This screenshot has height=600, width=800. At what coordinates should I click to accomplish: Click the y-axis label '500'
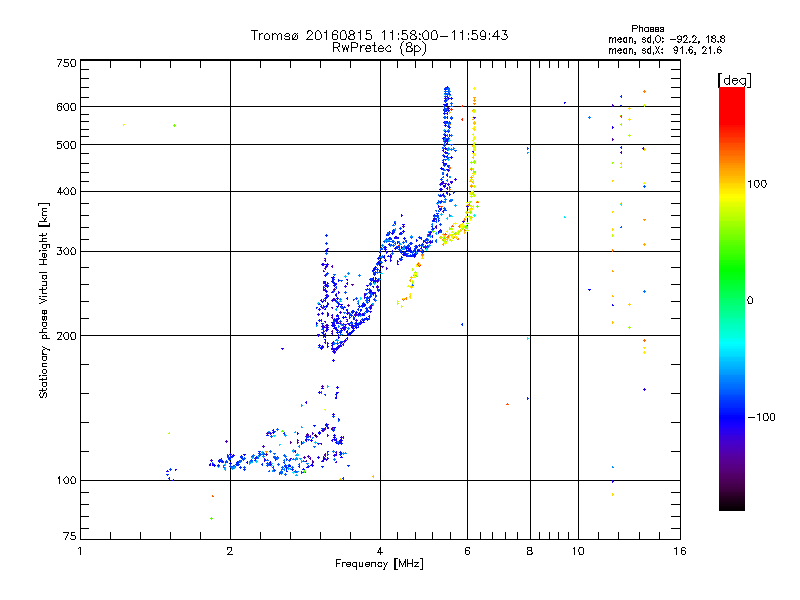click(x=66, y=145)
